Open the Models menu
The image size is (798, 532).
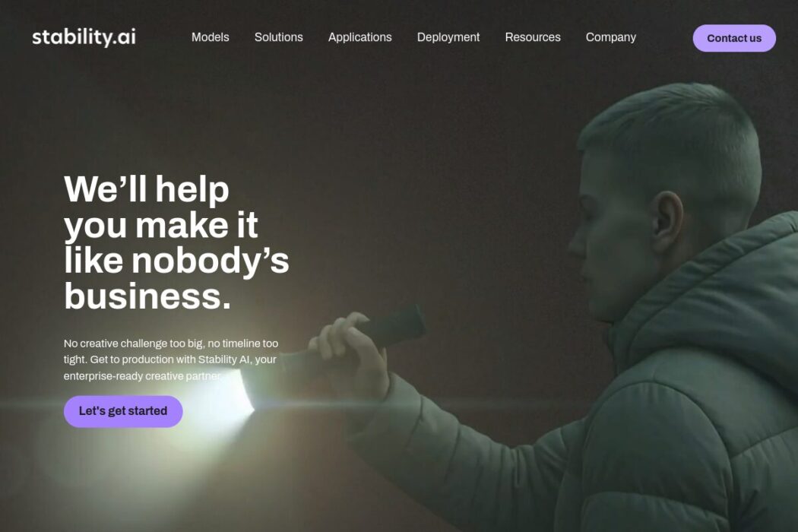pyautogui.click(x=211, y=37)
